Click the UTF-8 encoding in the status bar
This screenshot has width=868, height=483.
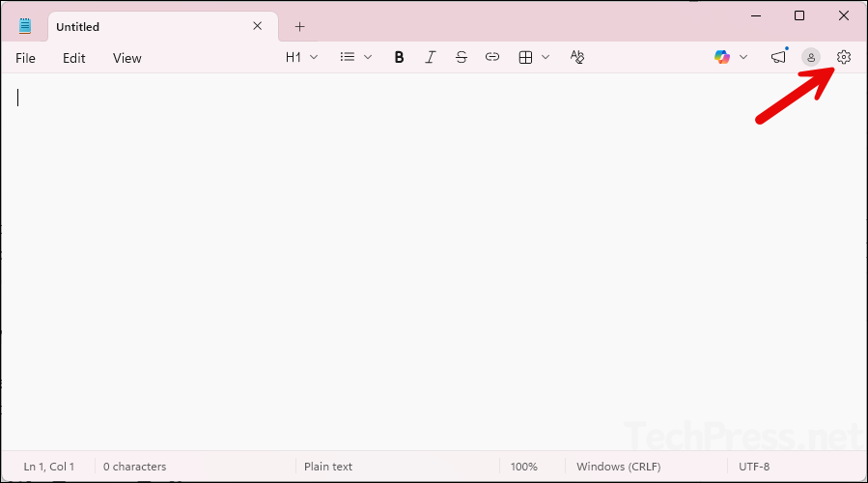click(754, 467)
